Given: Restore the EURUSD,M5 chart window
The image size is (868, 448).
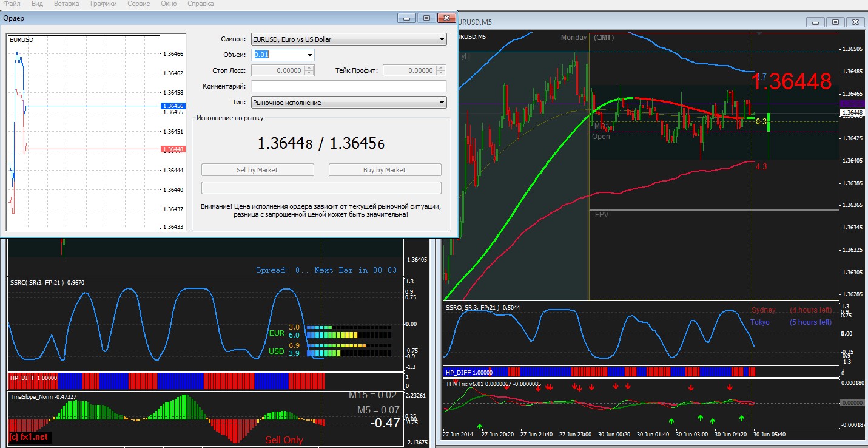Looking at the screenshot, I should (x=835, y=22).
